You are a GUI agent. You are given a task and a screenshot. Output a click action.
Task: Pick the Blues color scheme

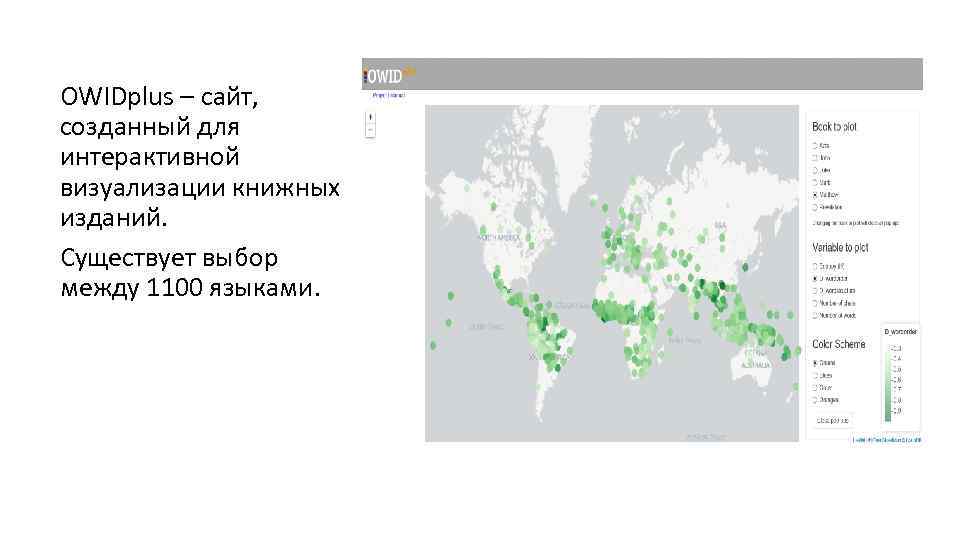[x=815, y=375]
